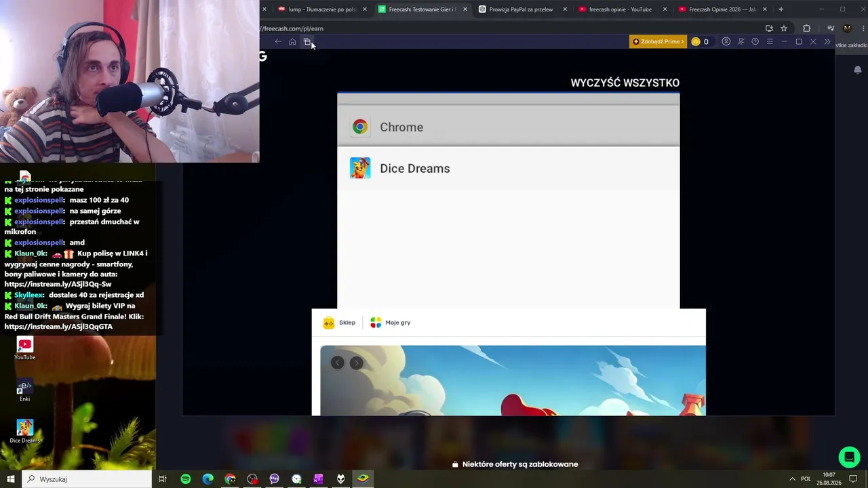Click the Chrome app icon in recents
The image size is (868, 488).
click(x=360, y=127)
